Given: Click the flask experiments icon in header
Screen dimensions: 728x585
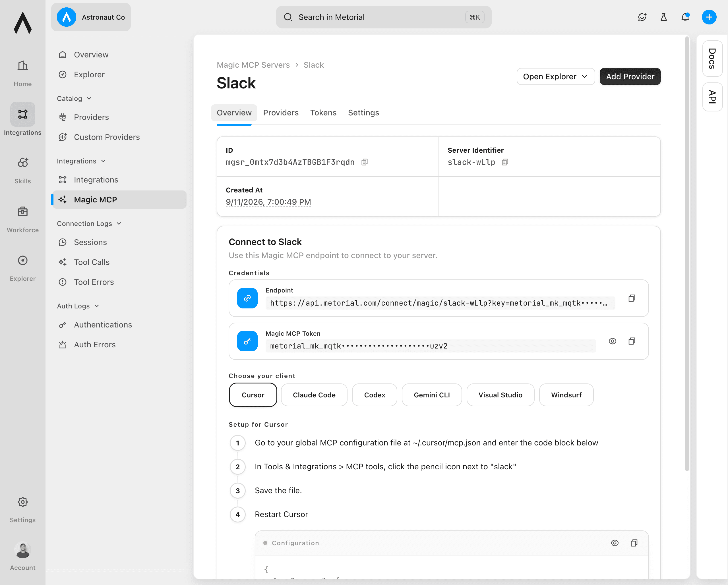Looking at the screenshot, I should pyautogui.click(x=663, y=17).
